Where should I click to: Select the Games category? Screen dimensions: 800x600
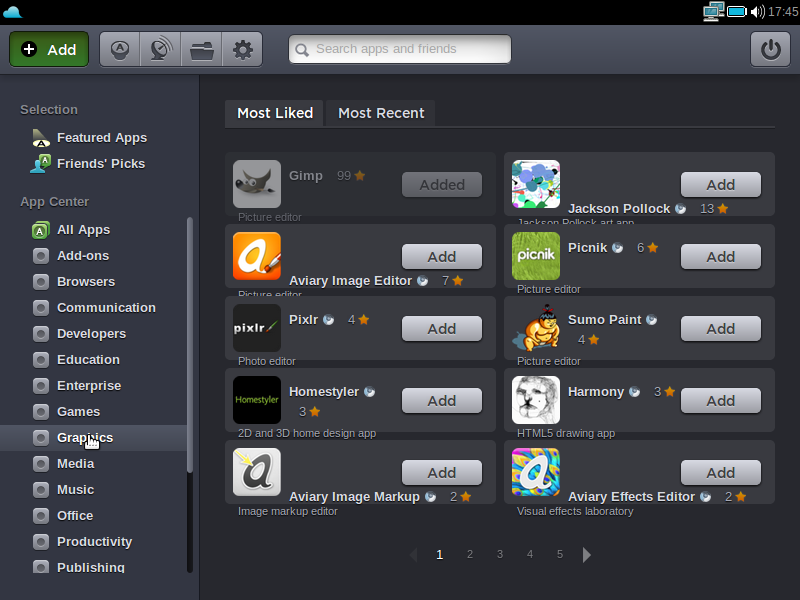click(78, 412)
